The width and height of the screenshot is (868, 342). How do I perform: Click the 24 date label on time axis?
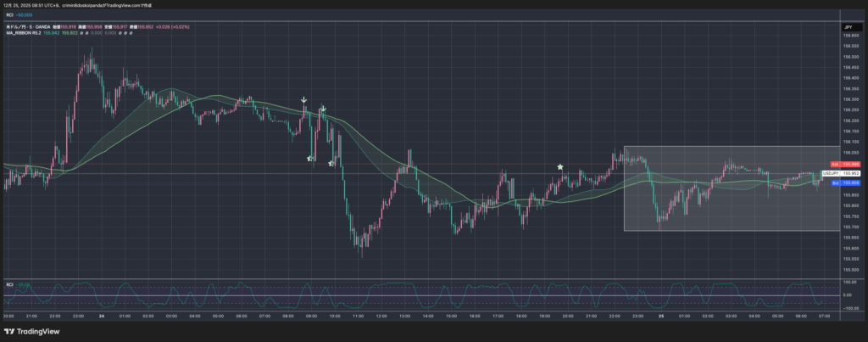pos(101,315)
